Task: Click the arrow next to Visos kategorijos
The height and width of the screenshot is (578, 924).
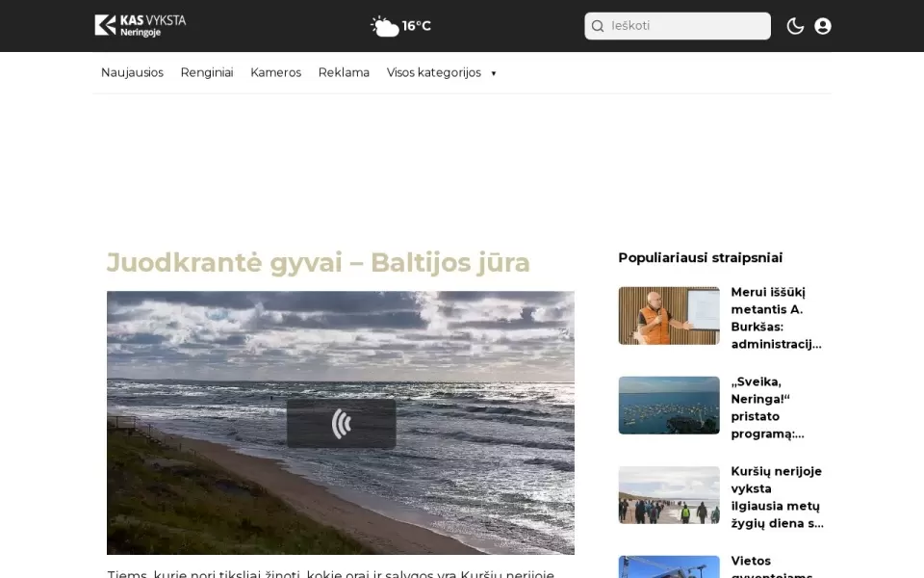Action: pos(493,73)
